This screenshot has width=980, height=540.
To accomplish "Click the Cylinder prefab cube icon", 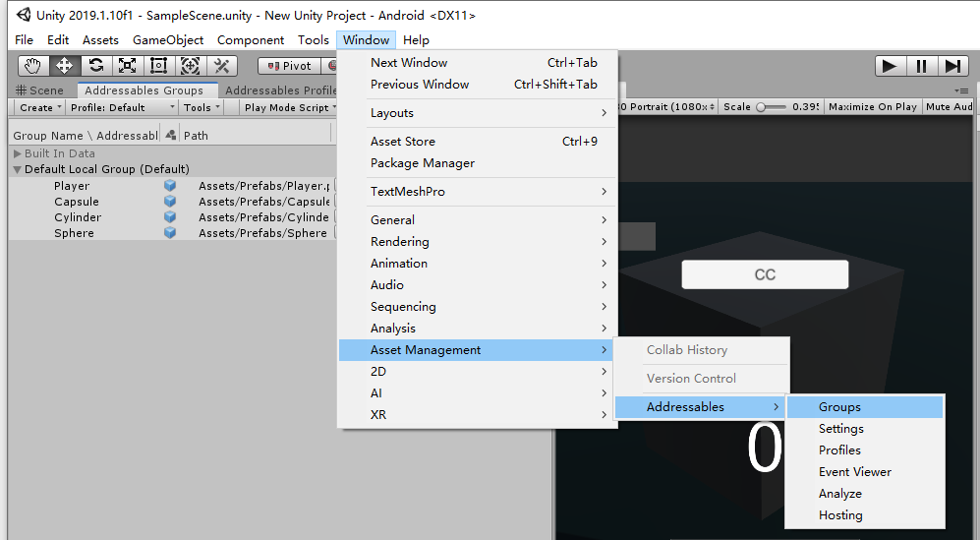I will tap(170, 217).
